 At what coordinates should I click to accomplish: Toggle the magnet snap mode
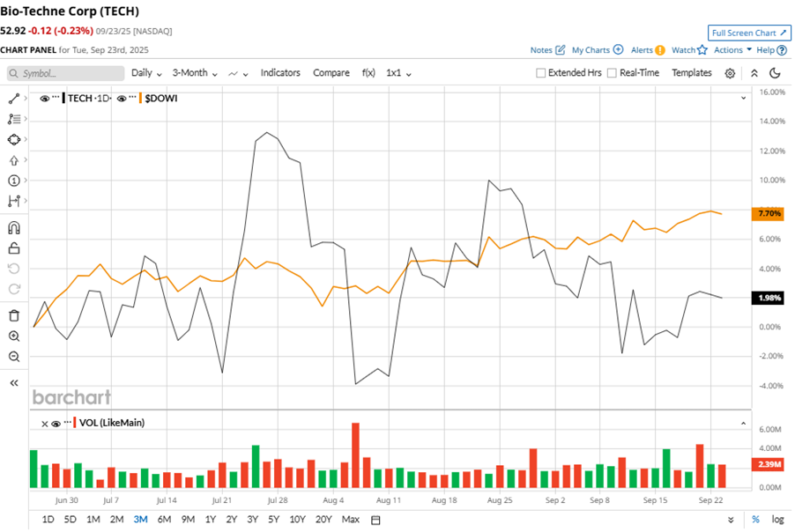[x=14, y=228]
